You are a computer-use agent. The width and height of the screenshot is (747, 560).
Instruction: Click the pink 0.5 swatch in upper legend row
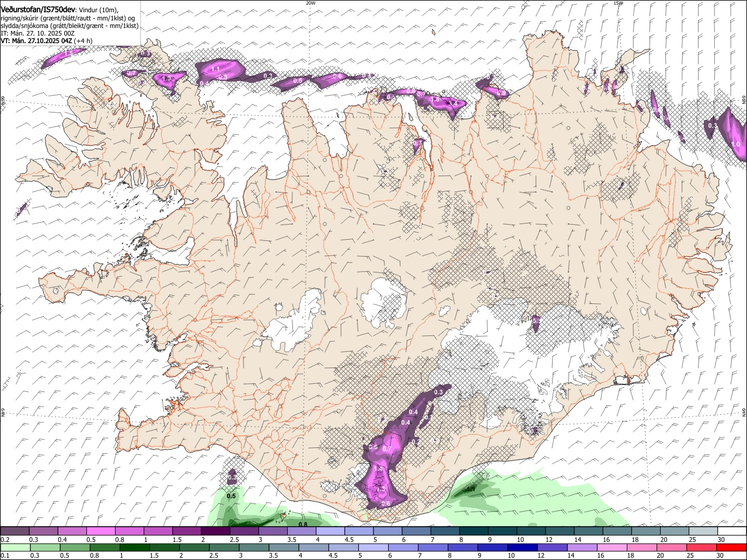[101, 531]
